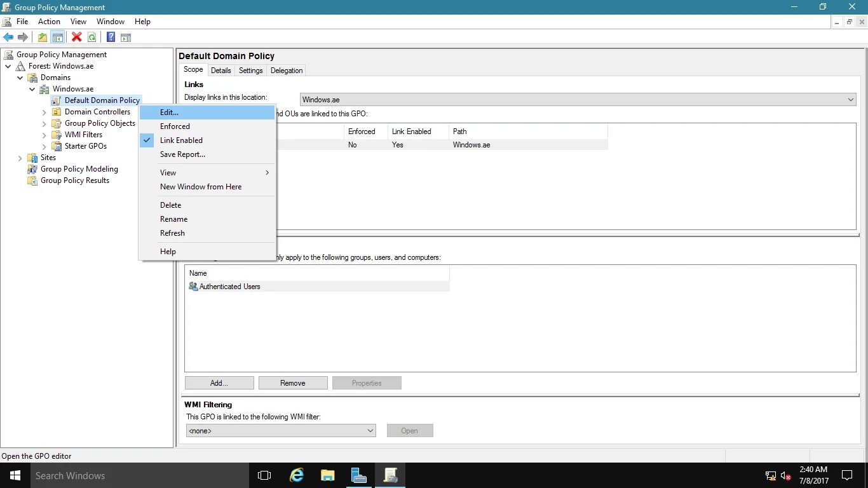
Task: Choose Delete from the context menu
Action: coord(207,205)
